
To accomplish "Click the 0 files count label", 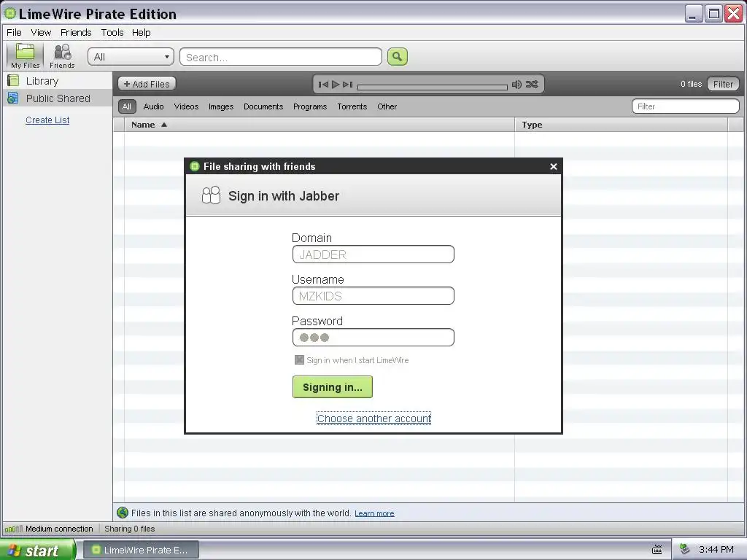I will tap(692, 84).
